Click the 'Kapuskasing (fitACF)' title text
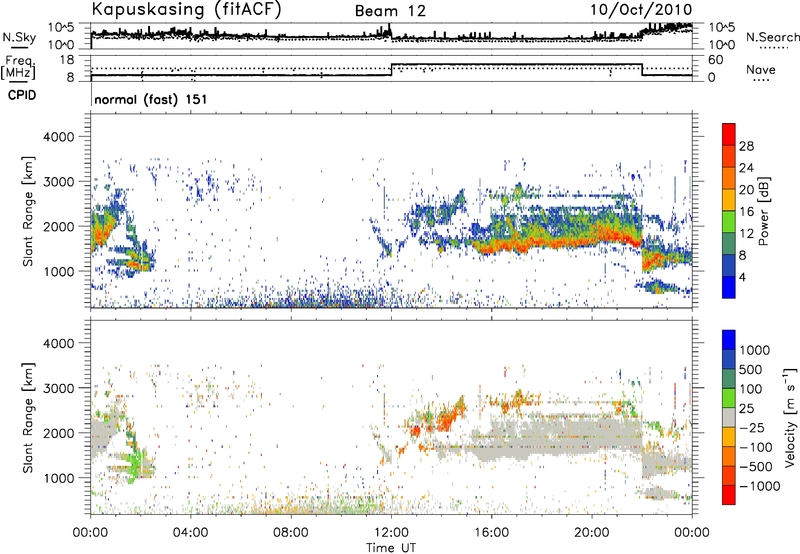The image size is (800, 554). pyautogui.click(x=186, y=10)
